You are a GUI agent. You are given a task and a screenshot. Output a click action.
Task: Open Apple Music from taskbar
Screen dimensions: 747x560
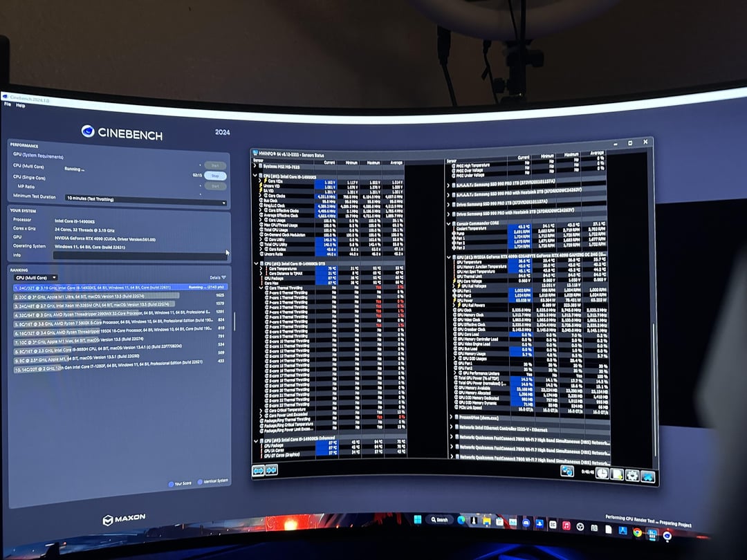tap(566, 525)
